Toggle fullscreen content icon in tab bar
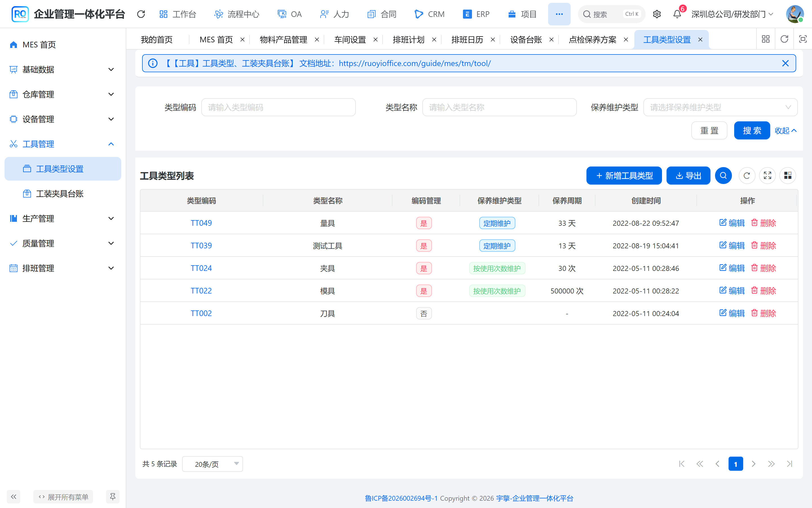812x508 pixels. 803,39
